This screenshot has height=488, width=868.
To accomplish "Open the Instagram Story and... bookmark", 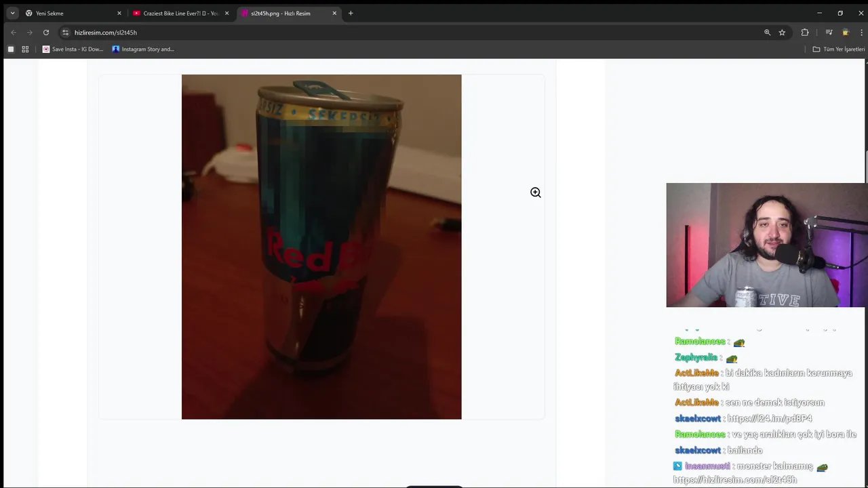I will 143,49.
